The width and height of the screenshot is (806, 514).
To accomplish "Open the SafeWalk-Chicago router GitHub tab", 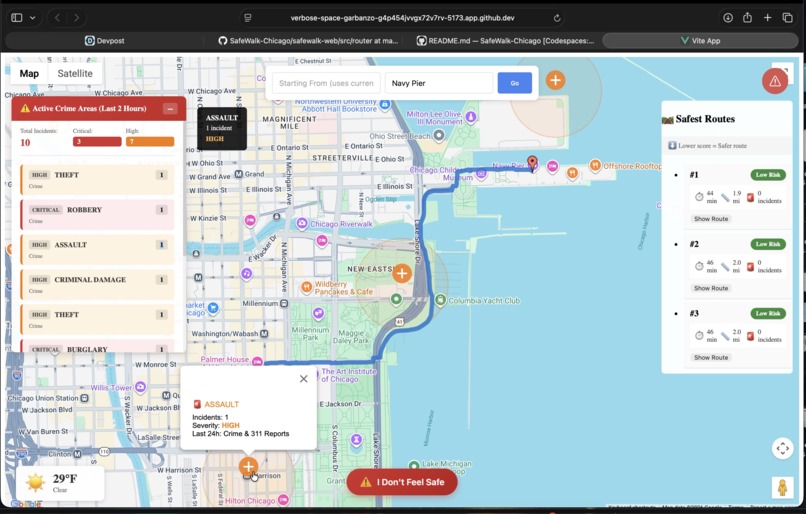I will pyautogui.click(x=308, y=41).
